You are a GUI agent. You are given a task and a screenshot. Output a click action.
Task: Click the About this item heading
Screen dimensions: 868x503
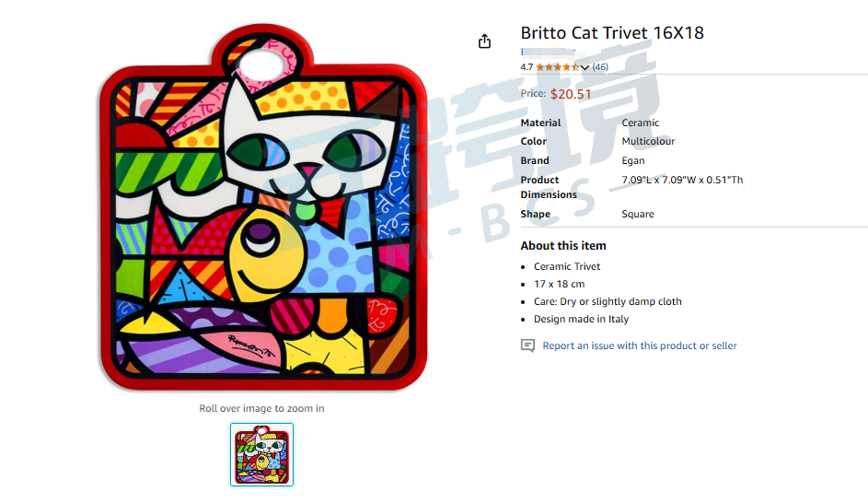click(x=563, y=246)
